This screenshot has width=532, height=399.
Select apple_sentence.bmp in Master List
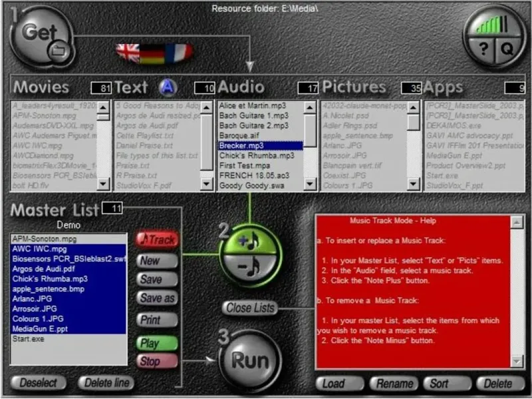[69, 289]
